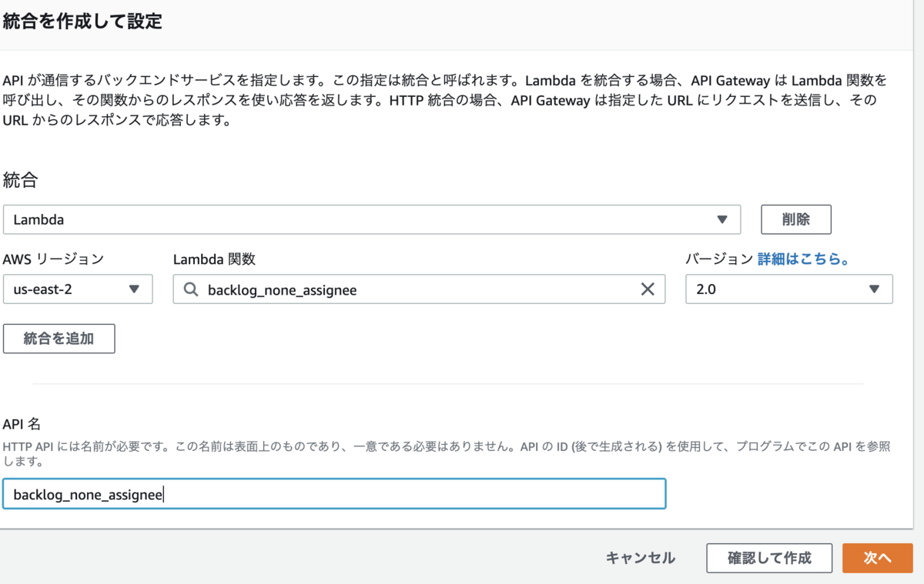The width and height of the screenshot is (924, 584).
Task: Click the 統合を作成して設定 page heading
Action: coord(82,22)
